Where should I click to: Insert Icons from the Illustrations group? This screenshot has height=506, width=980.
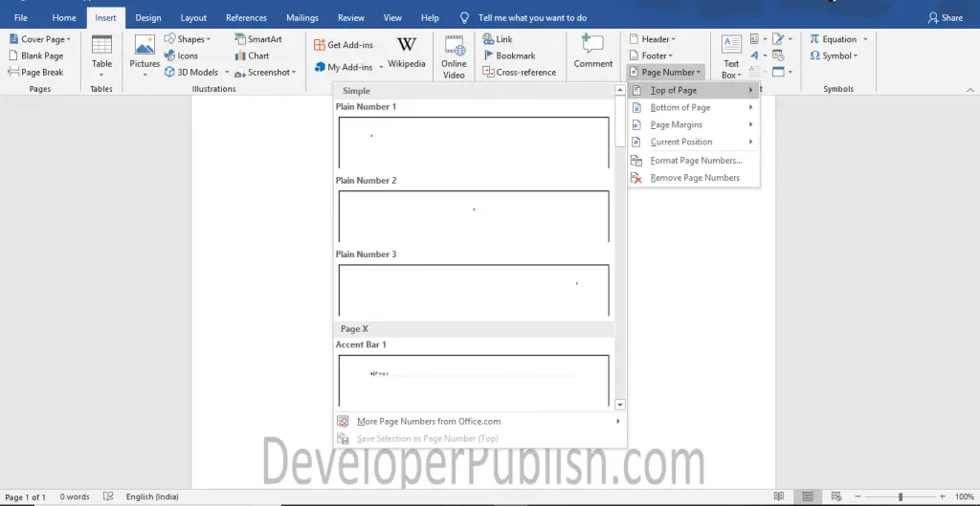181,55
